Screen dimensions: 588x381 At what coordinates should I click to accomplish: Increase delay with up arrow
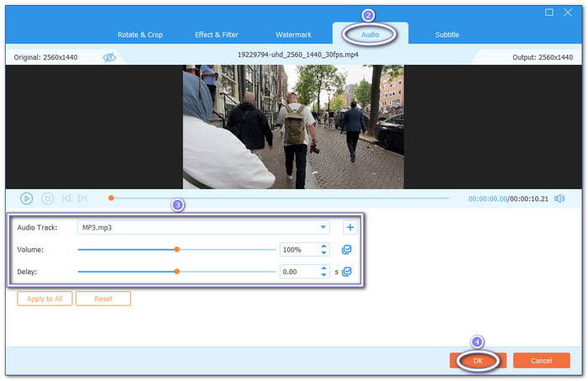coord(323,268)
